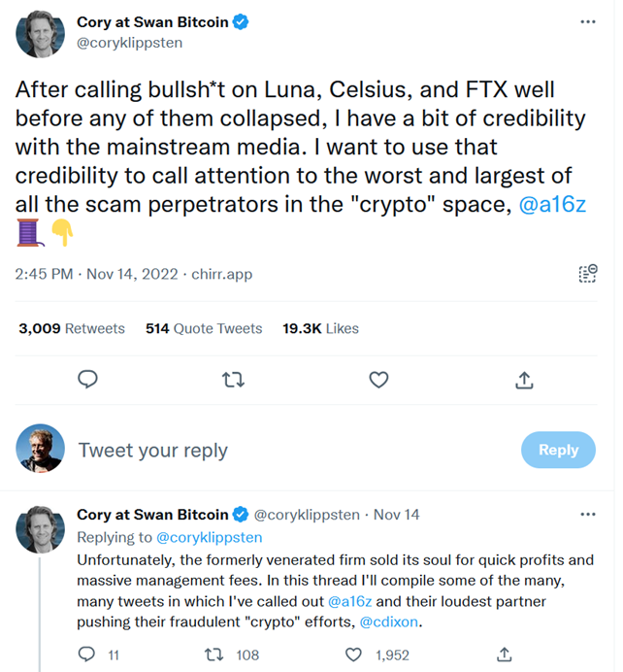View the 514 Quote Tweets list
Screen dimensions: 623x672
(x=204, y=328)
